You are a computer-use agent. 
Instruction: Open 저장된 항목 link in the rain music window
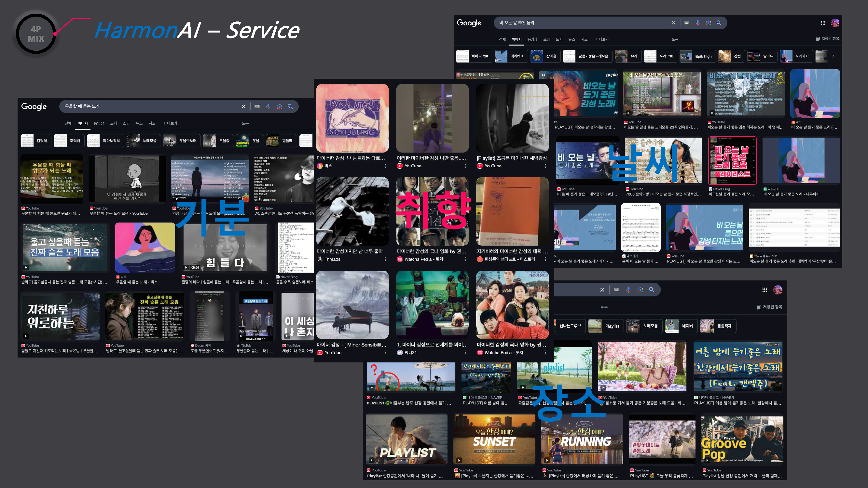click(828, 39)
